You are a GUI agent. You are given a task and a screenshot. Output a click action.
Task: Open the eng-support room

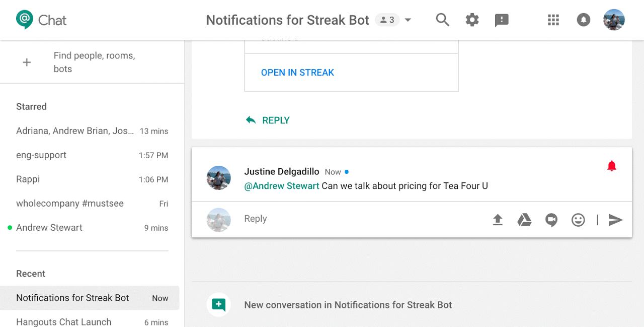click(41, 155)
